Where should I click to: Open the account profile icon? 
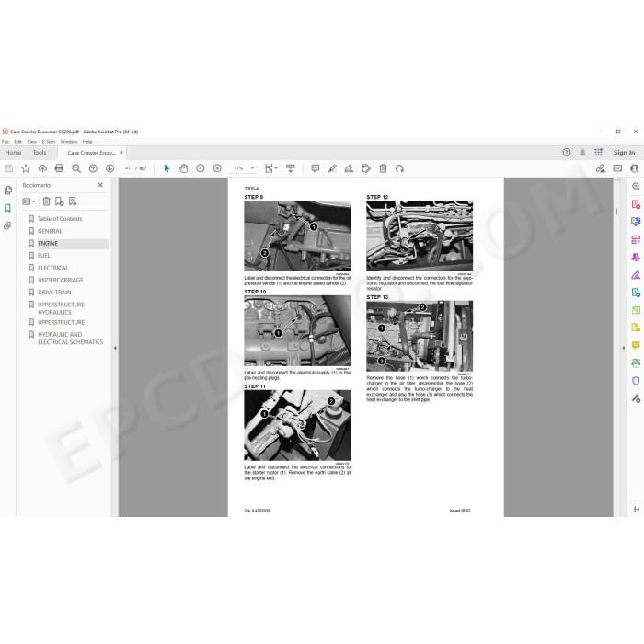point(635,168)
